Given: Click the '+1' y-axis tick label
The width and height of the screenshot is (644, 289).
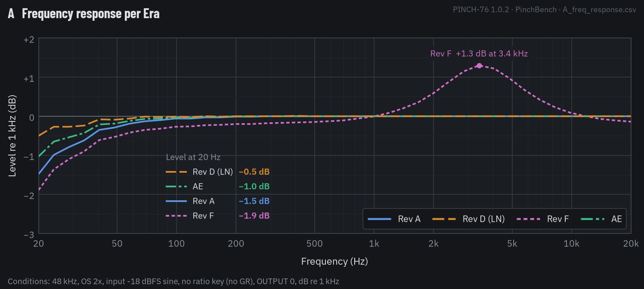Looking at the screenshot, I should click(x=29, y=78).
